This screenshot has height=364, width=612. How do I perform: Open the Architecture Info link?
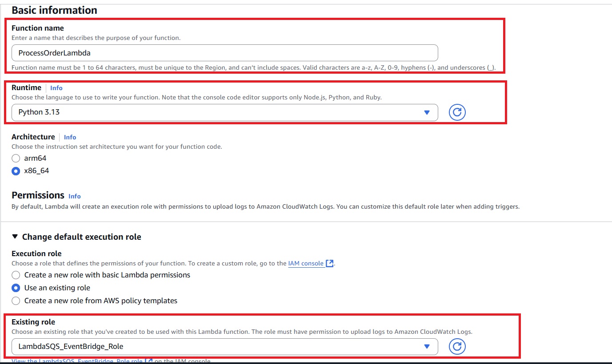pyautogui.click(x=70, y=137)
